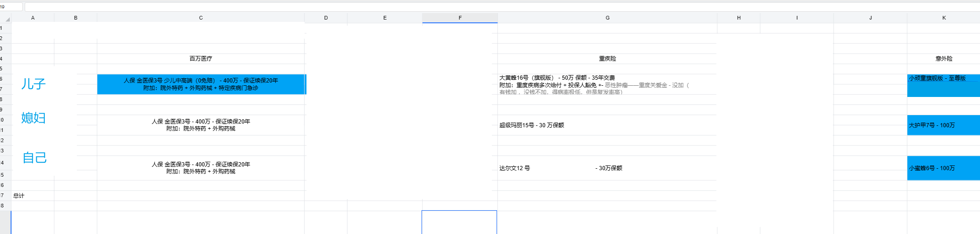
Task: Select column I header
Action: click(x=797, y=18)
